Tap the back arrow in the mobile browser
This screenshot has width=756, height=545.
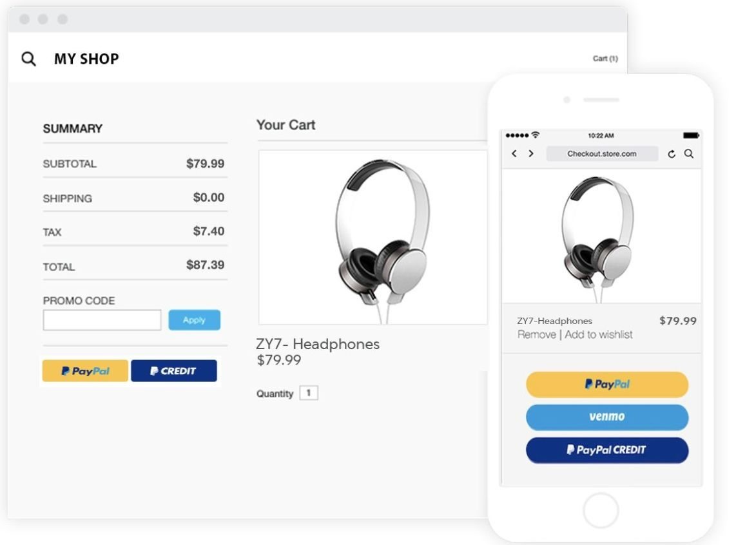pos(514,154)
